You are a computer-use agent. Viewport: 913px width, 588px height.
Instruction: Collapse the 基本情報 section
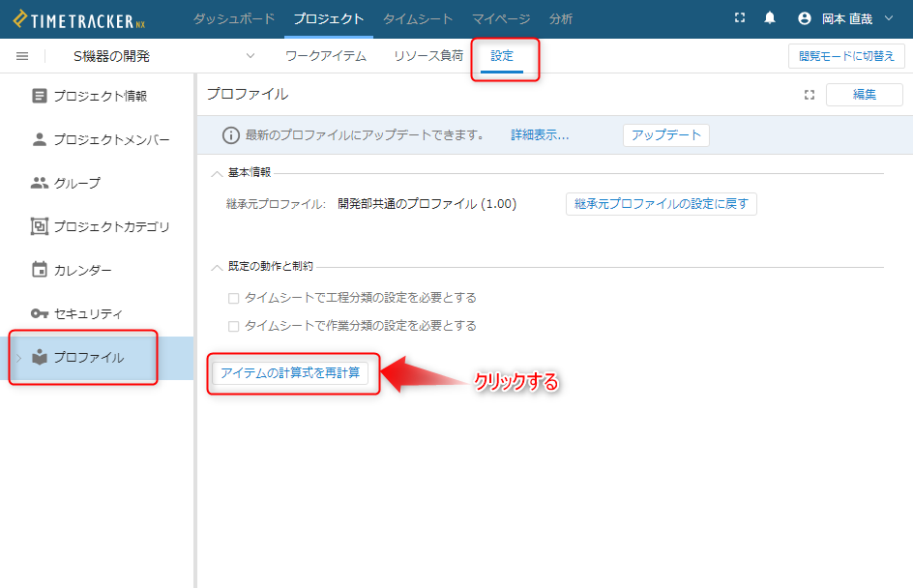pos(217,173)
